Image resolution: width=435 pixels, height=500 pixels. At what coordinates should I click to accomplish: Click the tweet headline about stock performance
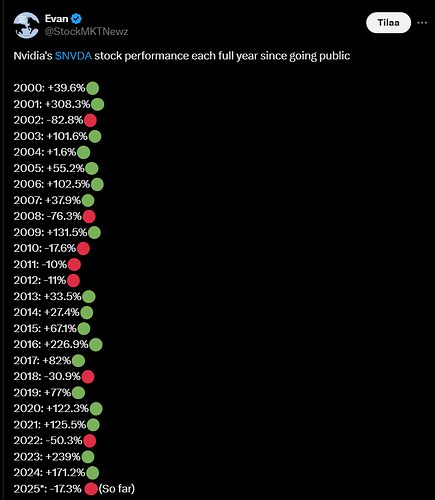coord(182,56)
